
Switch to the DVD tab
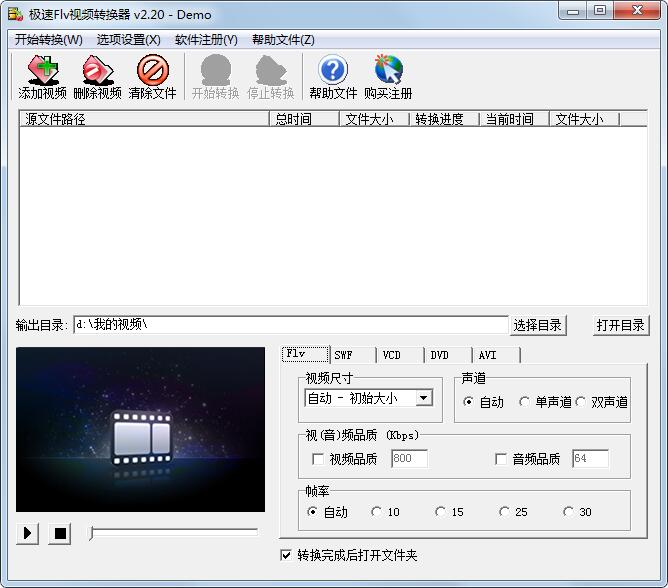coord(448,355)
